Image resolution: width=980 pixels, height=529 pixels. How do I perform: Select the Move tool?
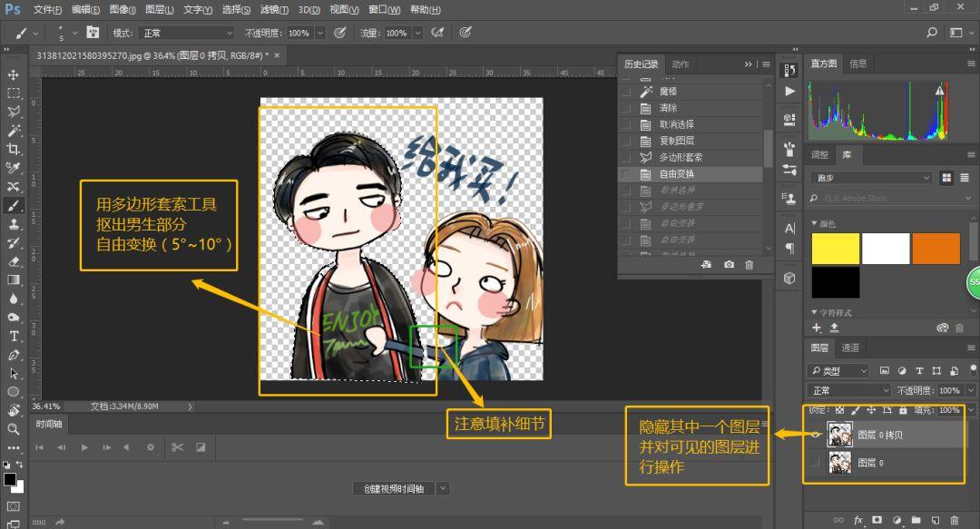coord(13,75)
